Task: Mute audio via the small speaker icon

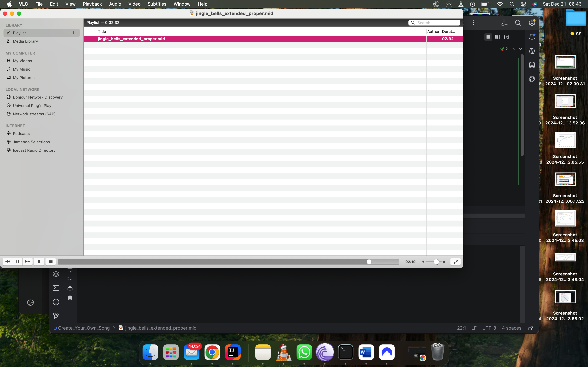Action: coord(423,262)
